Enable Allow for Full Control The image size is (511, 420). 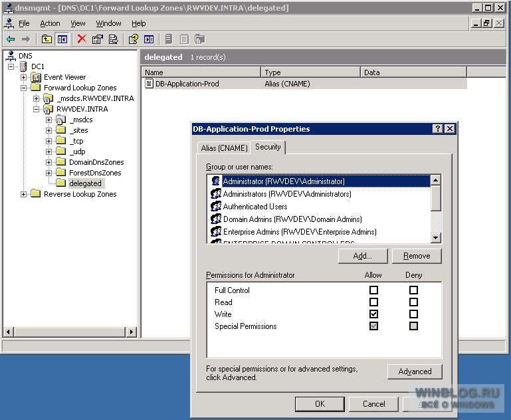click(x=374, y=290)
